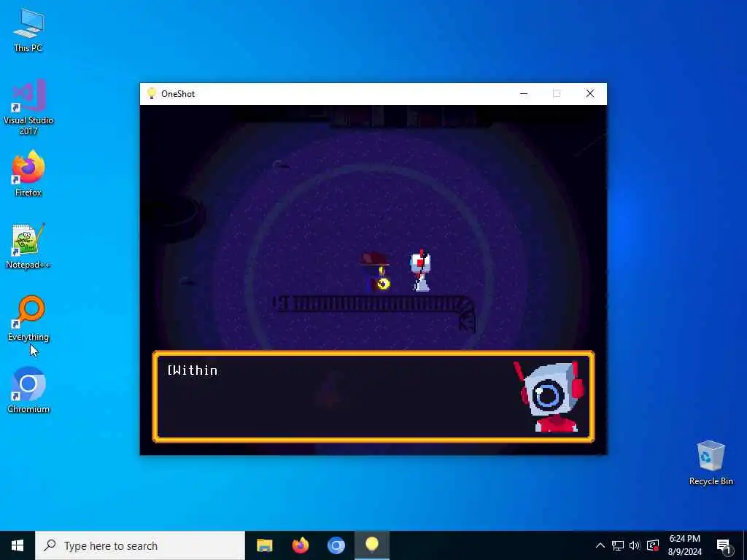The height and width of the screenshot is (560, 747).
Task: Select the Recycle Bin icon
Action: pyautogui.click(x=711, y=463)
